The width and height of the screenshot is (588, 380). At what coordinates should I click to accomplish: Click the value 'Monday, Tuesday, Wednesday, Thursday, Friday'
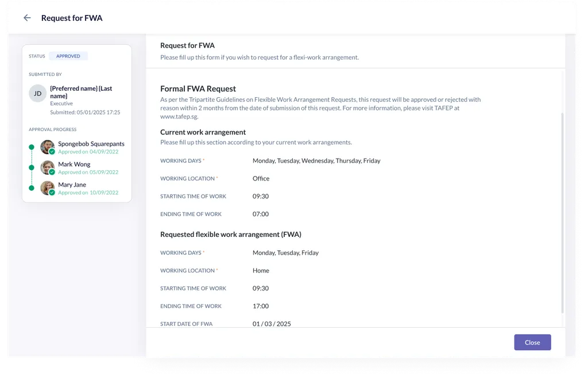click(x=316, y=161)
